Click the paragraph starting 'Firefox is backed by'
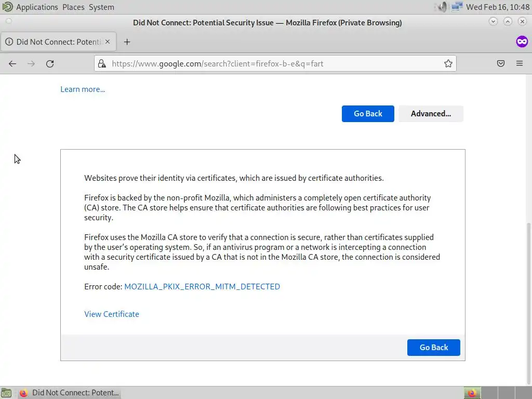 tap(258, 208)
